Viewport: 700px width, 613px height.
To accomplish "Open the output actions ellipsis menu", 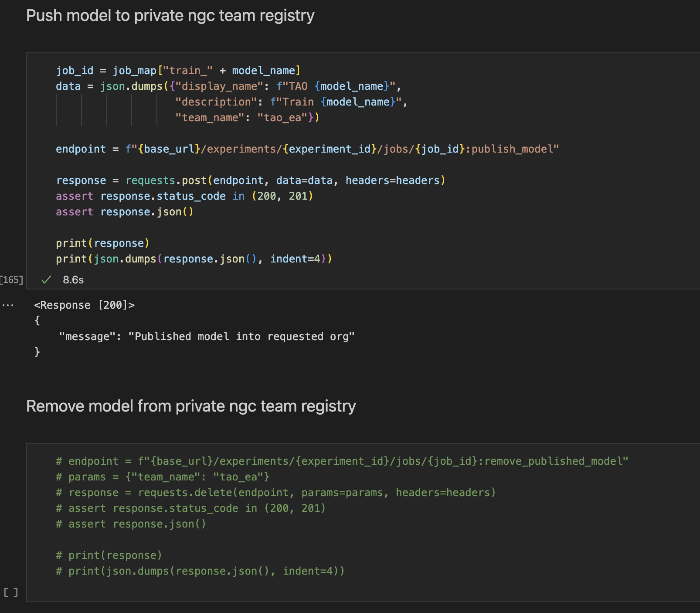I will pyautogui.click(x=8, y=305).
